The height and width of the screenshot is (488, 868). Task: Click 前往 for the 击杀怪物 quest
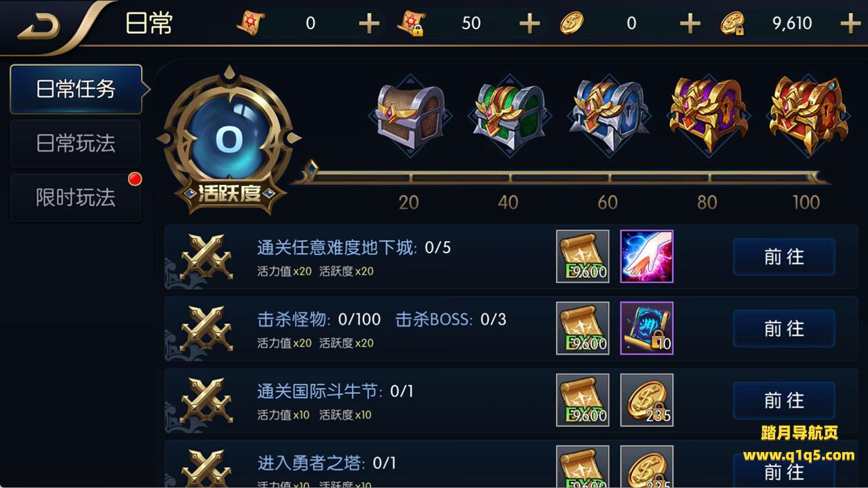coord(784,329)
